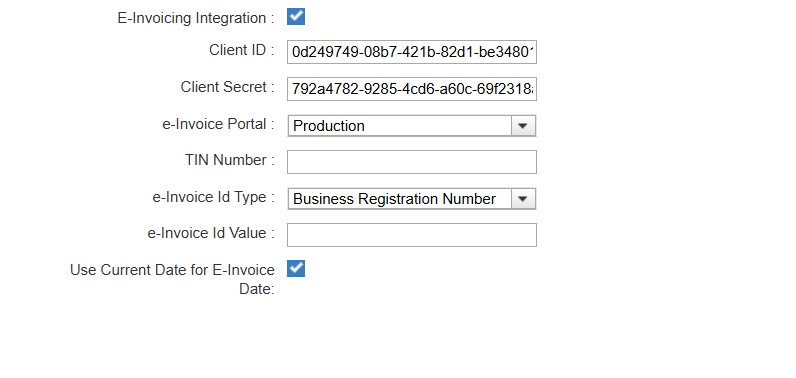Expand the e-Invoice Id Type dropdown arrow
This screenshot has width=796, height=378.
[x=523, y=199]
